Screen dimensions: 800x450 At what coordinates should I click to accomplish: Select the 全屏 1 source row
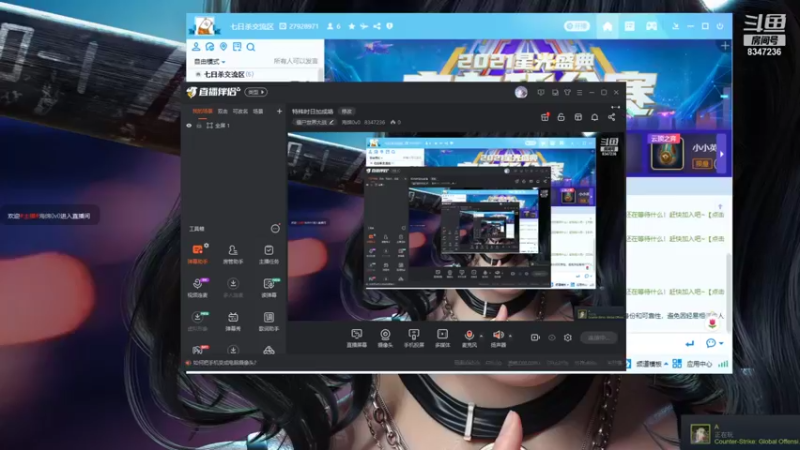(x=234, y=126)
